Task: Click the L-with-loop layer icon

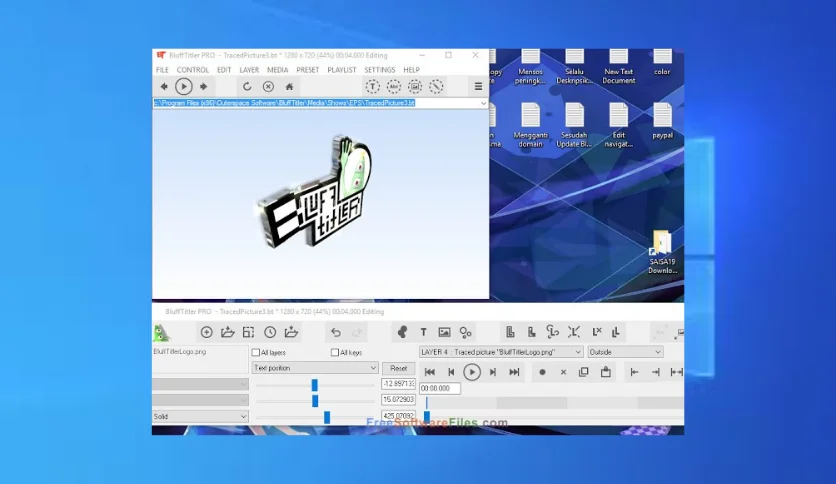Action: click(552, 332)
